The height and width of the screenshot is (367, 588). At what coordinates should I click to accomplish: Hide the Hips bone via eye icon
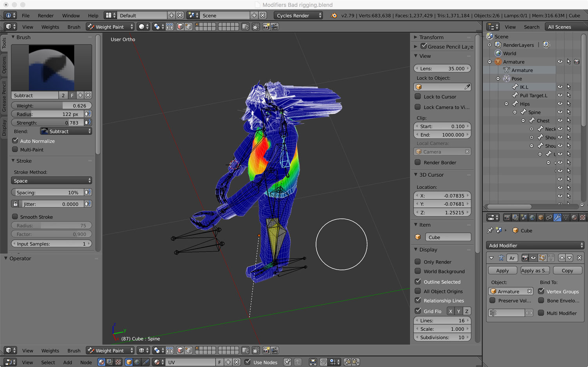[560, 104]
